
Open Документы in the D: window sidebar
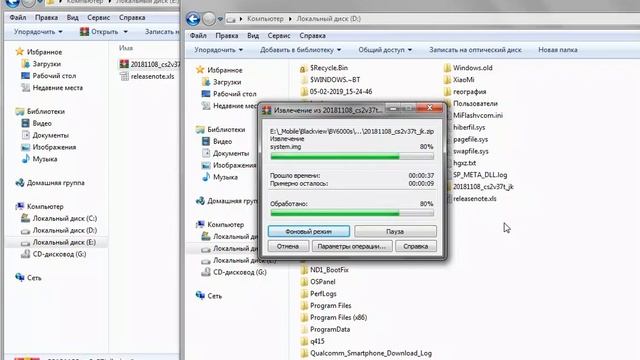coord(225,153)
